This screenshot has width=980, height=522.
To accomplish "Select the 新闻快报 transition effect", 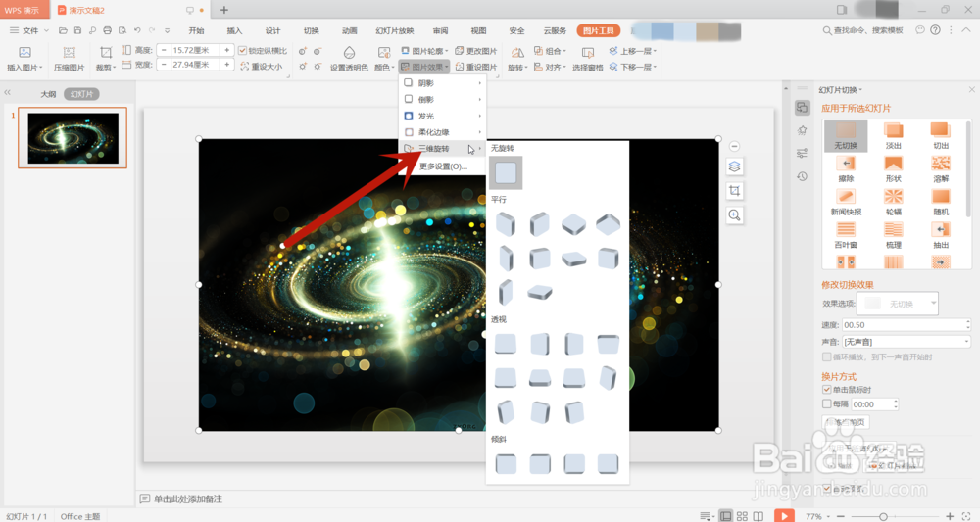I will (846, 203).
